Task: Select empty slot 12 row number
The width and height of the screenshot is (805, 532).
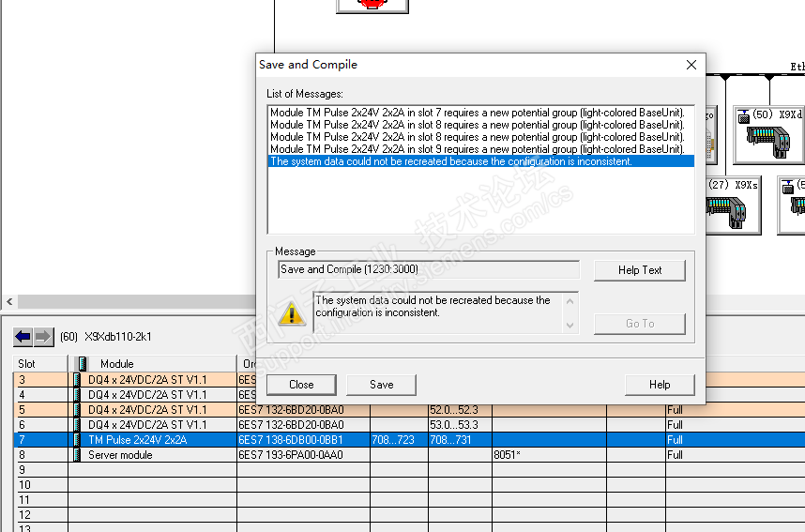Action: (24, 514)
